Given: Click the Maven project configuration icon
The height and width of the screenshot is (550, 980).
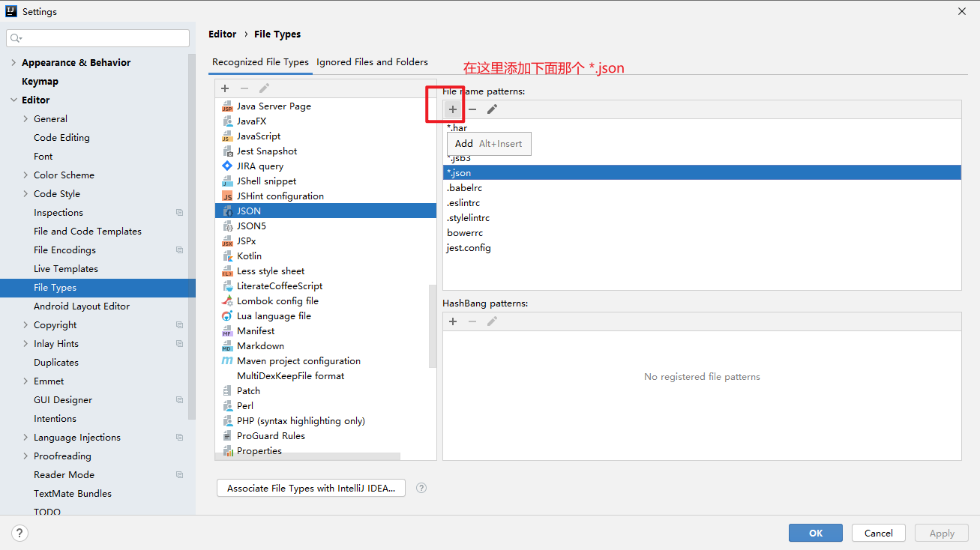Looking at the screenshot, I should point(227,361).
